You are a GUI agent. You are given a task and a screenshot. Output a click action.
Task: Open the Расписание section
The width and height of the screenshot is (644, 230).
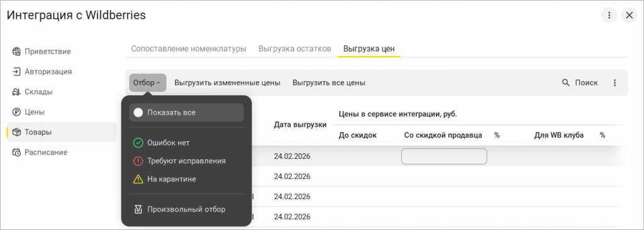coord(62,152)
